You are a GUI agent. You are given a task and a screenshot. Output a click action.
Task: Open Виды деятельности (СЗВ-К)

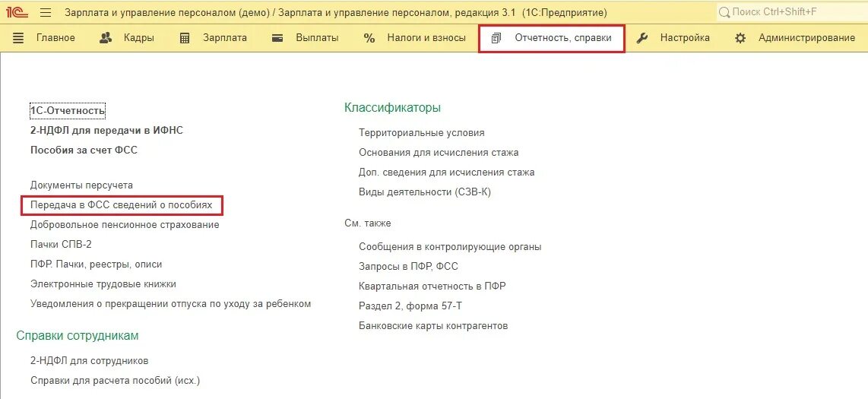pyautogui.click(x=425, y=192)
